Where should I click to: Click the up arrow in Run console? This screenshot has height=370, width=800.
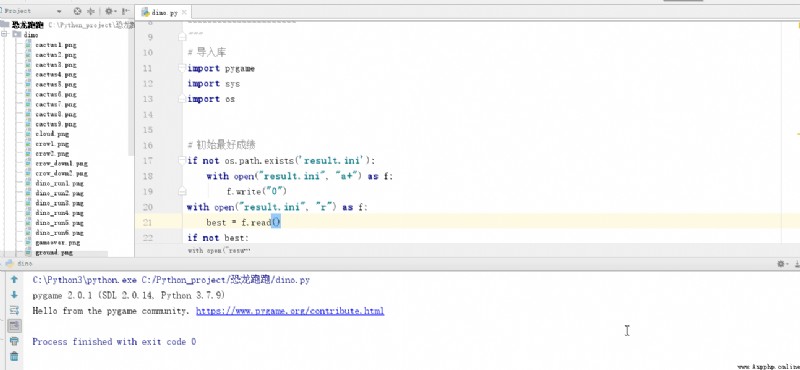pyautogui.click(x=14, y=279)
